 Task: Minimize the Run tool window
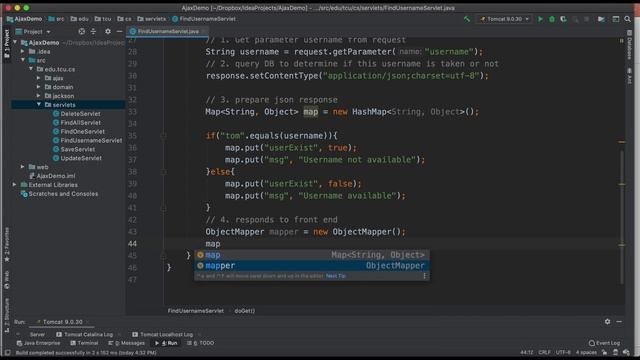click(619, 322)
